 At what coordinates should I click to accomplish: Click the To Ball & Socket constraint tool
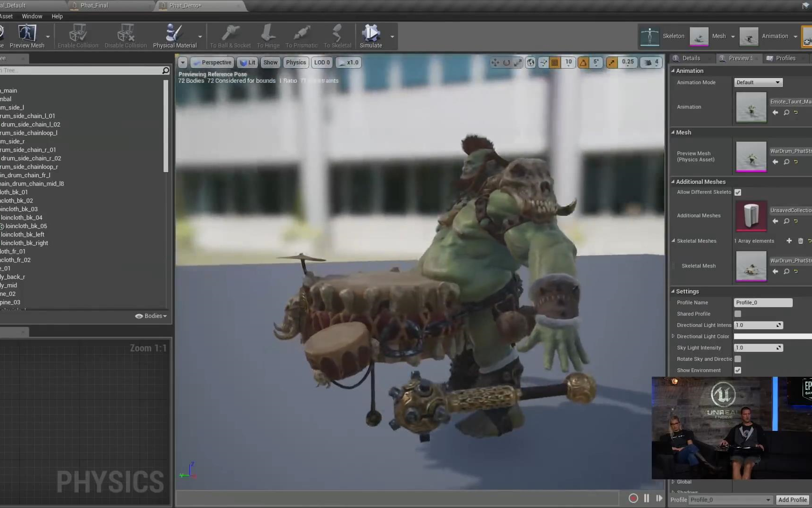230,35
